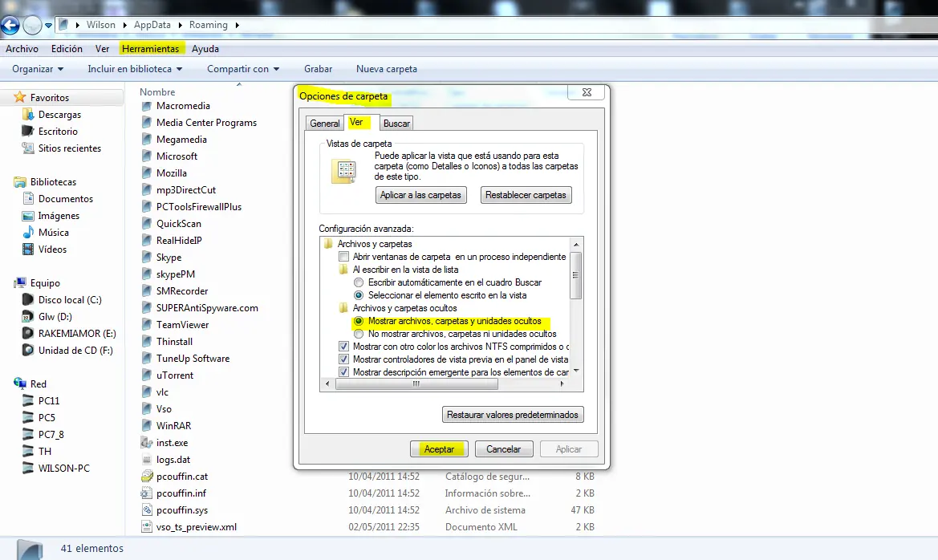Toggle 'Abrir ventanas de carpeta en un proceso independiente' checkbox

point(343,257)
